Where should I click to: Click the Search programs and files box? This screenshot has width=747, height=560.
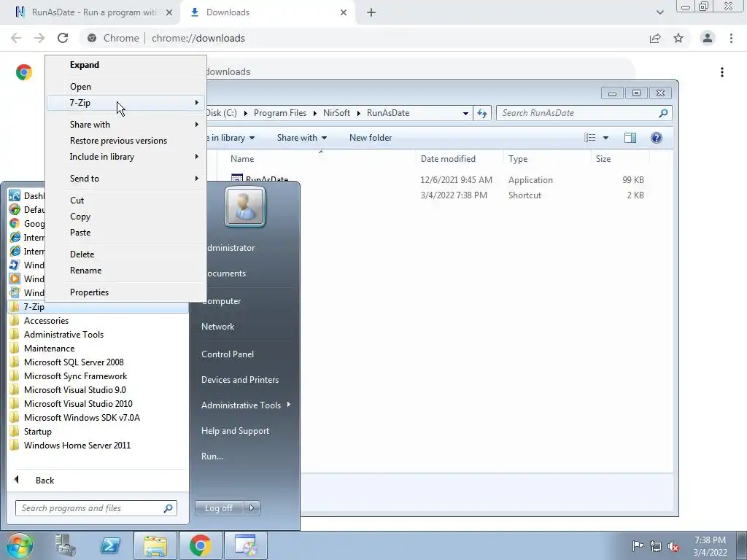[x=96, y=508]
